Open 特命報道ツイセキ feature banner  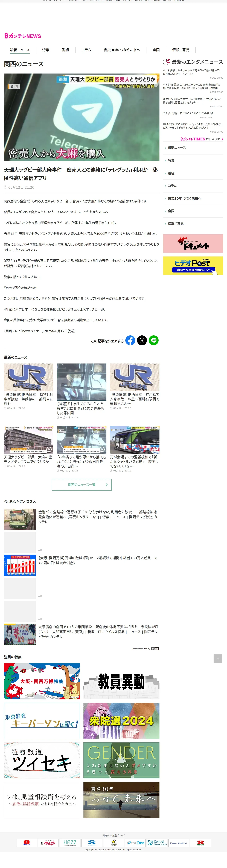[42, 760]
